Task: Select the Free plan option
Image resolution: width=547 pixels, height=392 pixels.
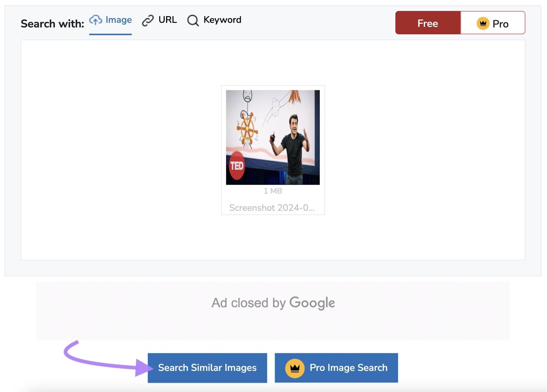Action: [428, 23]
